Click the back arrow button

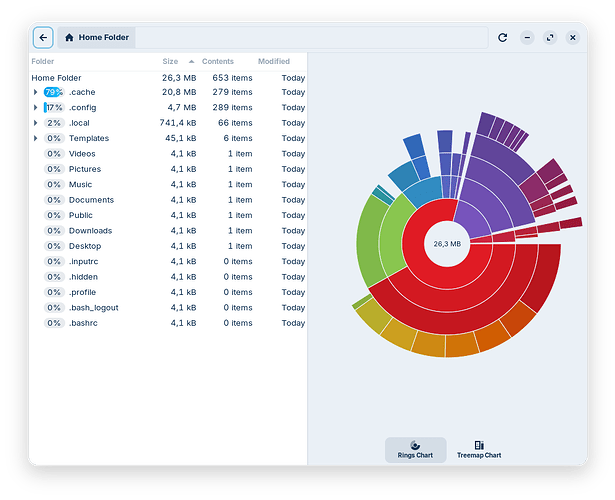click(x=43, y=38)
